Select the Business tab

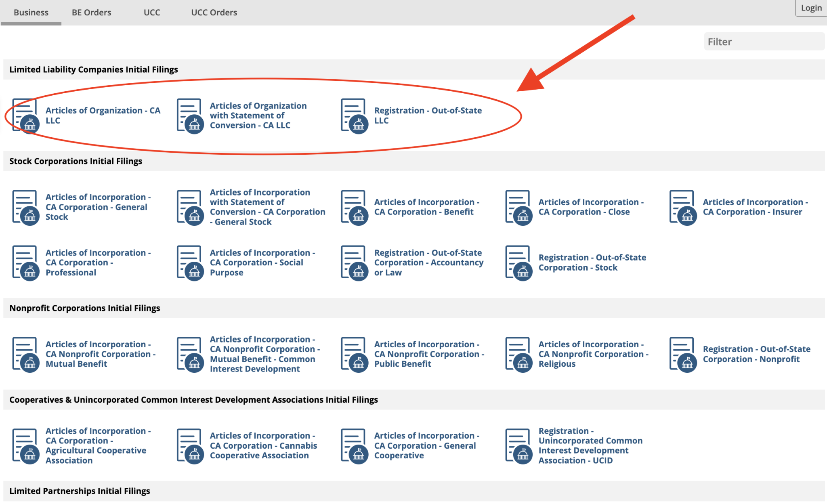coord(31,13)
